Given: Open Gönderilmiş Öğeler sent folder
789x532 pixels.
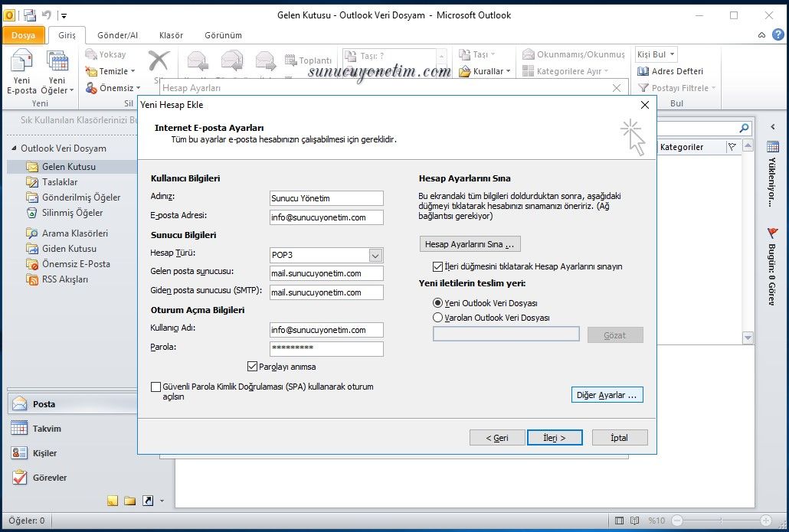Looking at the screenshot, I should [x=81, y=197].
